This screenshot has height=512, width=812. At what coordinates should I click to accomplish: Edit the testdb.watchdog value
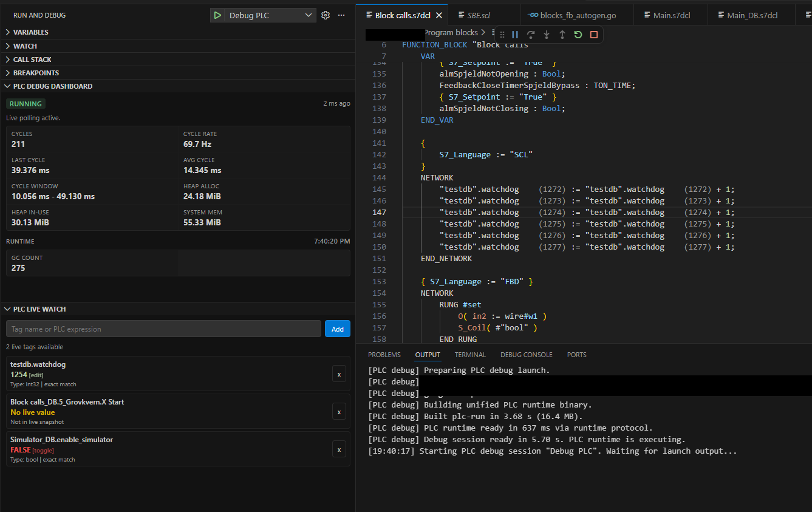(x=36, y=375)
